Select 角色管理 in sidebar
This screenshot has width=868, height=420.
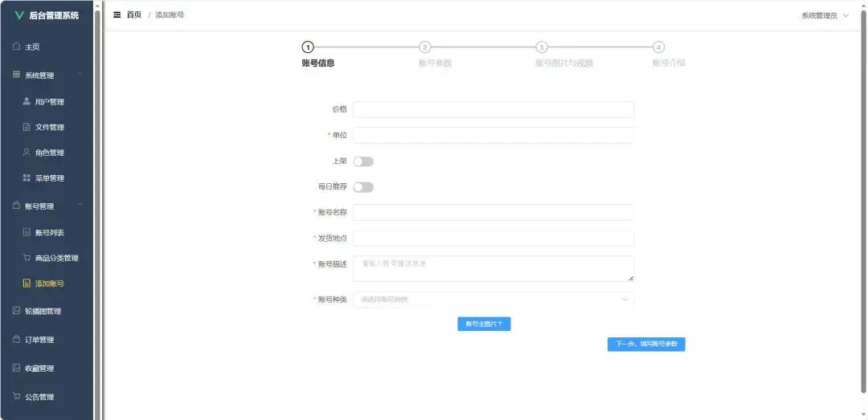click(x=47, y=153)
